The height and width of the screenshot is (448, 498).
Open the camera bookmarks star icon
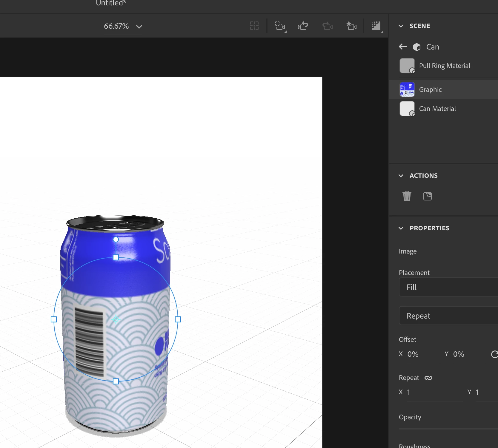click(351, 26)
